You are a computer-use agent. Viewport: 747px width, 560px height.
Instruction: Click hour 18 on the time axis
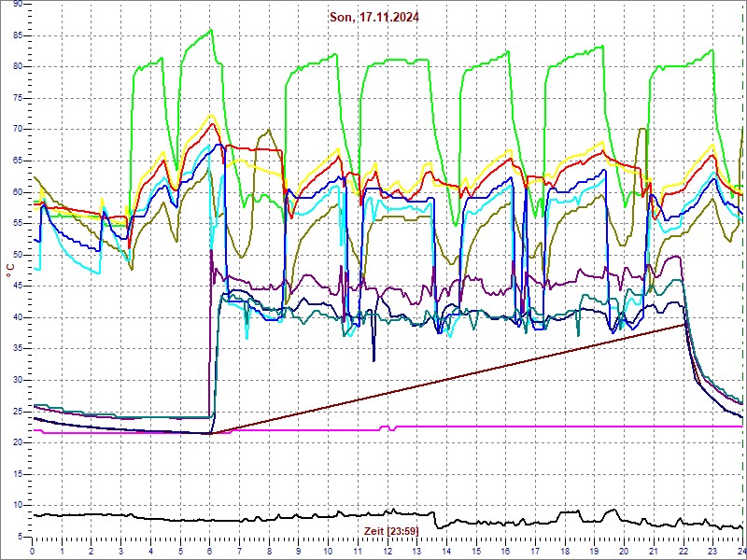(565, 551)
